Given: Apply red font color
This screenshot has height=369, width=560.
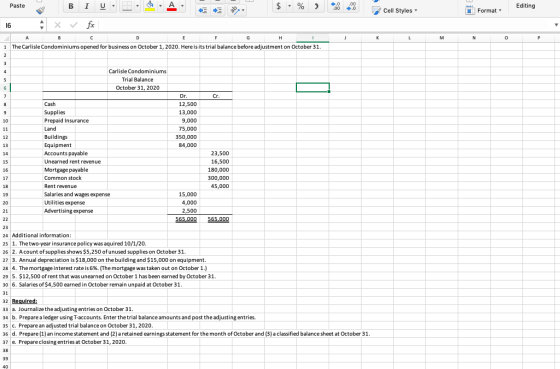Looking at the screenshot, I should [x=172, y=6].
